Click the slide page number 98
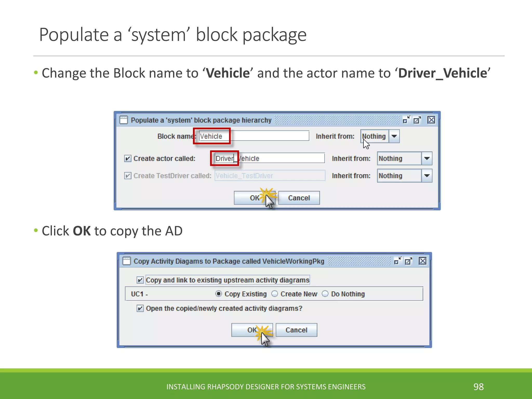 tap(478, 387)
